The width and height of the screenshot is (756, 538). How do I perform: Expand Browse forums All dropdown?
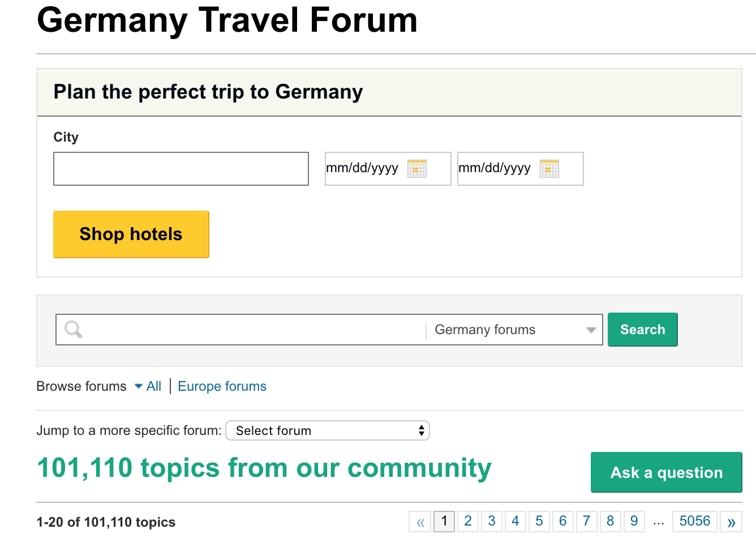tap(148, 386)
